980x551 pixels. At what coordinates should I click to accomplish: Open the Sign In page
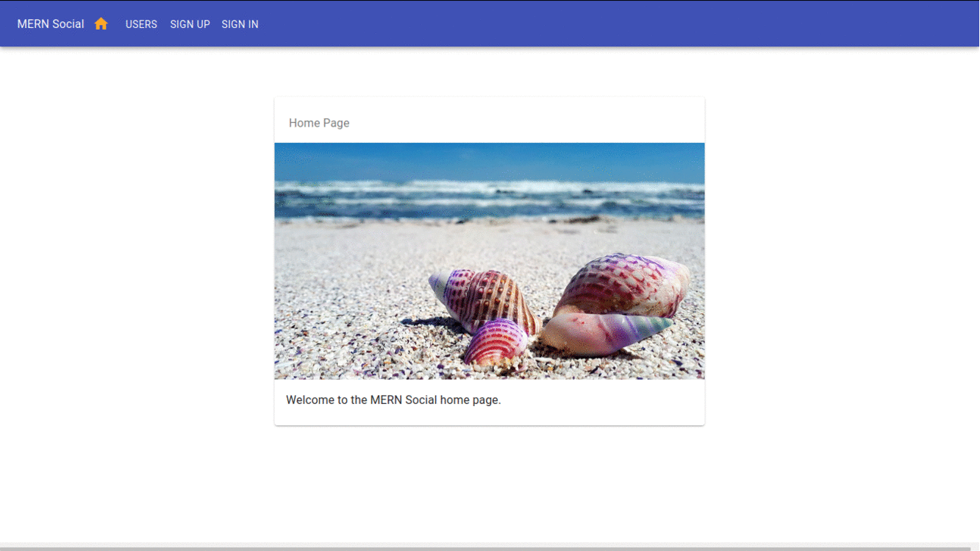pos(240,24)
